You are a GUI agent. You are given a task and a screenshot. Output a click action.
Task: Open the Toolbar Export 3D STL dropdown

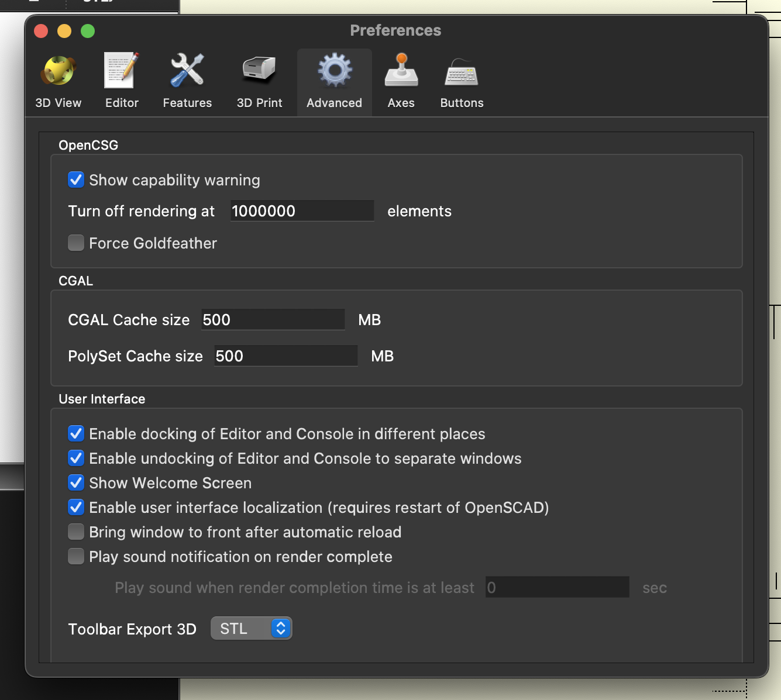(x=251, y=629)
